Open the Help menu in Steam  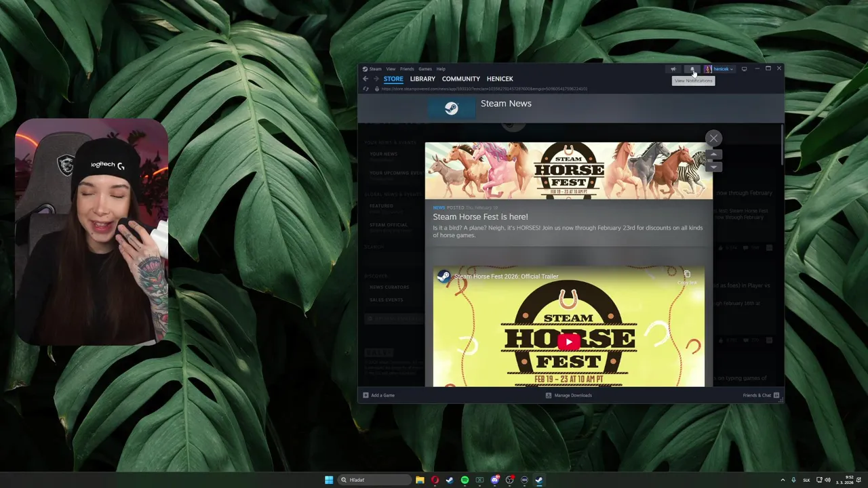point(441,68)
